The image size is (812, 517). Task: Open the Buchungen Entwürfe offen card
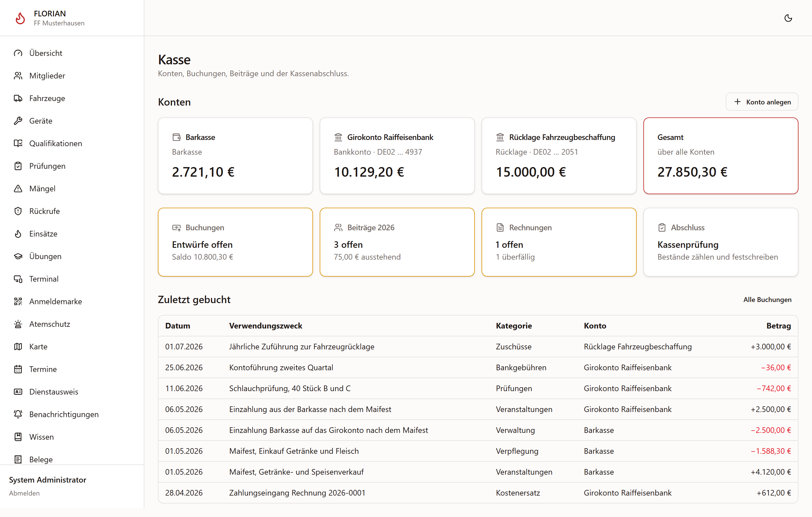click(x=235, y=242)
